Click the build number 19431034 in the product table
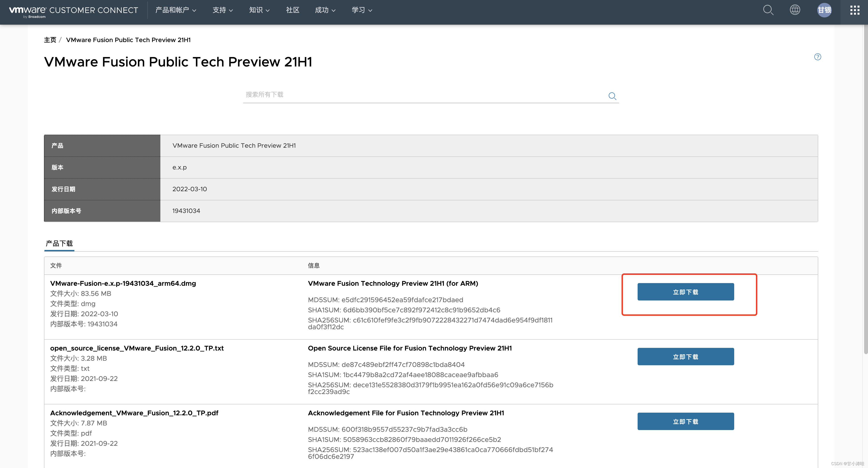 pyautogui.click(x=186, y=211)
